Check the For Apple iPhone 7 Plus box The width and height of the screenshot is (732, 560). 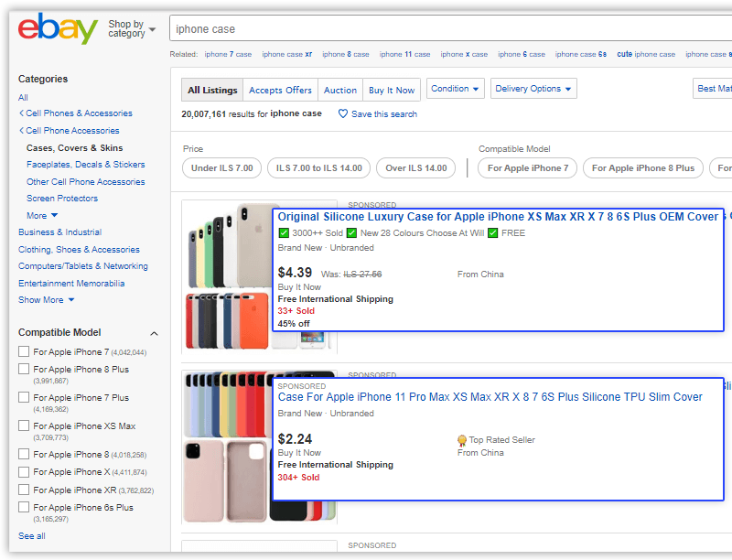24,397
